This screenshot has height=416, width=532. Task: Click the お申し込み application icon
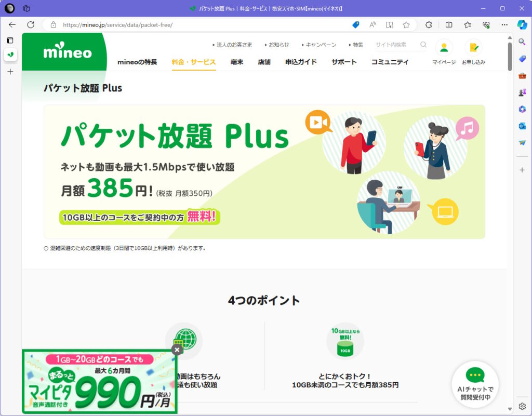click(x=473, y=48)
